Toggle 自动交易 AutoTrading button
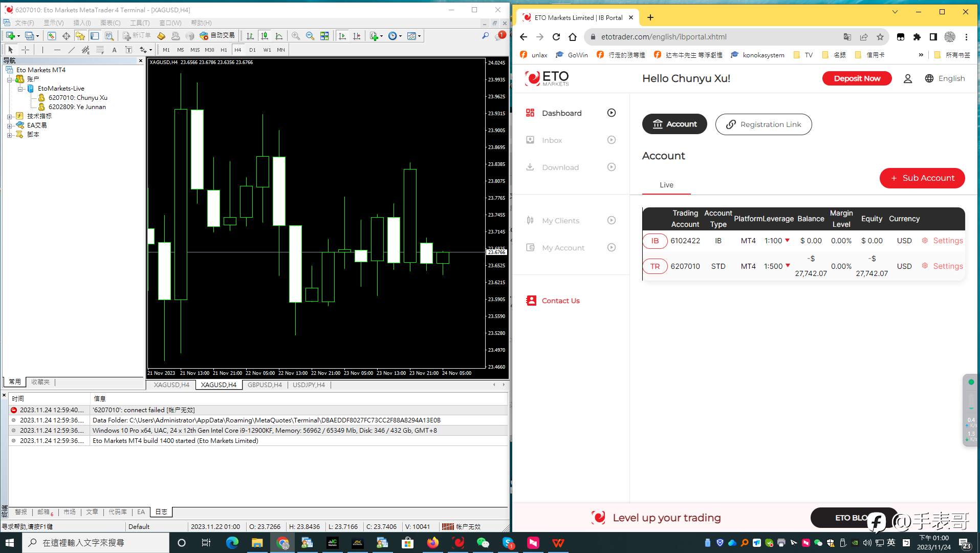 coord(217,36)
